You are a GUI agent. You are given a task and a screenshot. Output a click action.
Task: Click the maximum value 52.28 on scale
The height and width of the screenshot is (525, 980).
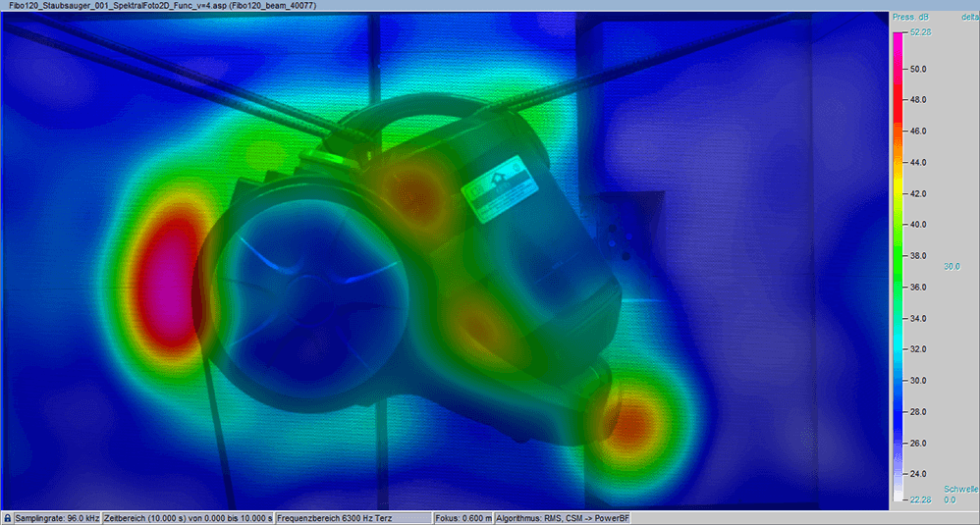coord(923,32)
